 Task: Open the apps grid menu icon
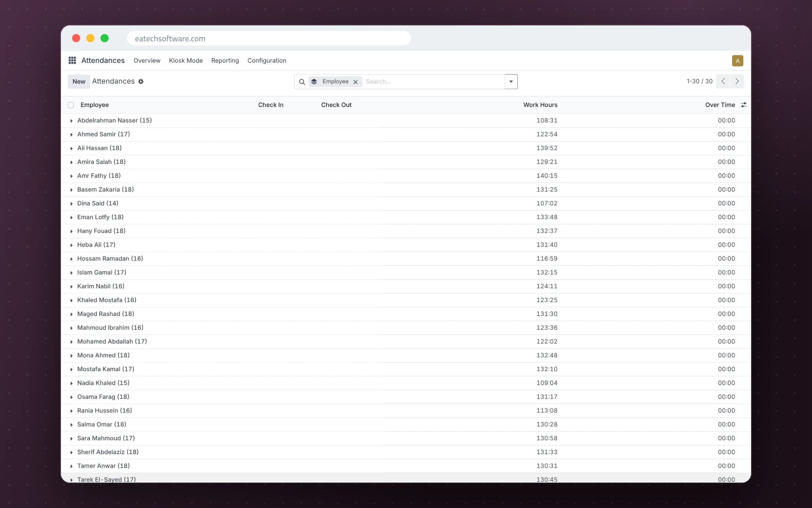point(72,60)
